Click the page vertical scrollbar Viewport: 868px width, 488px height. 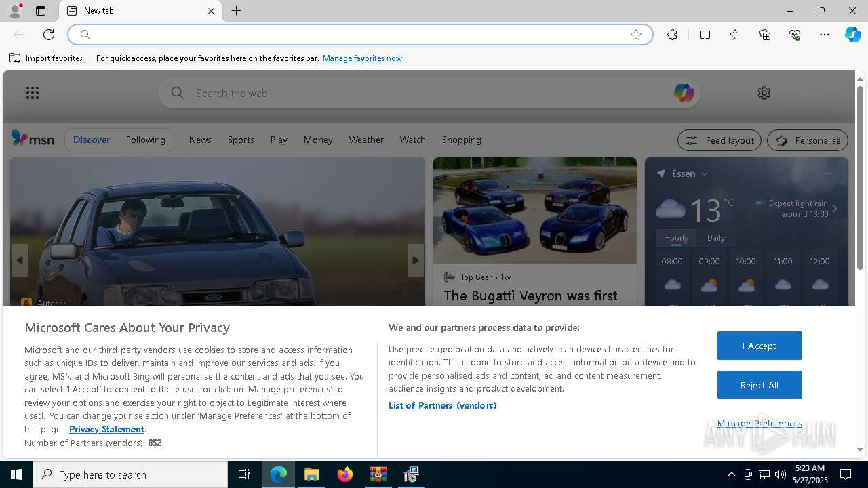[860, 178]
